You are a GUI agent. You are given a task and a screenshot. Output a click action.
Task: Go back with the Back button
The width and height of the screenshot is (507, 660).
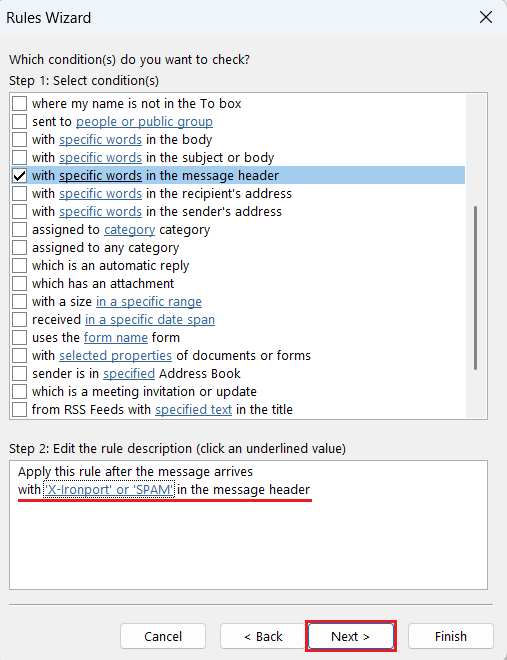click(263, 636)
